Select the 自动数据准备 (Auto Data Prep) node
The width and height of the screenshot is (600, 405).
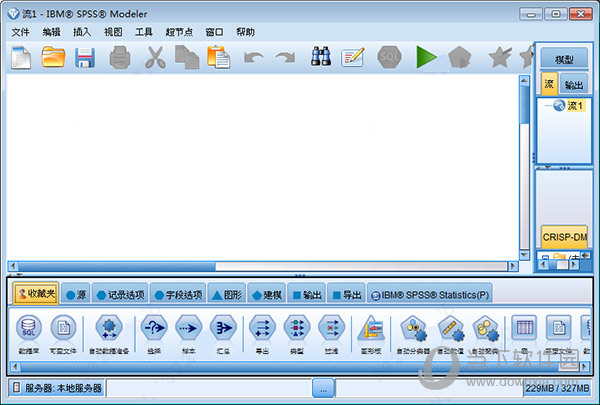pos(109,328)
